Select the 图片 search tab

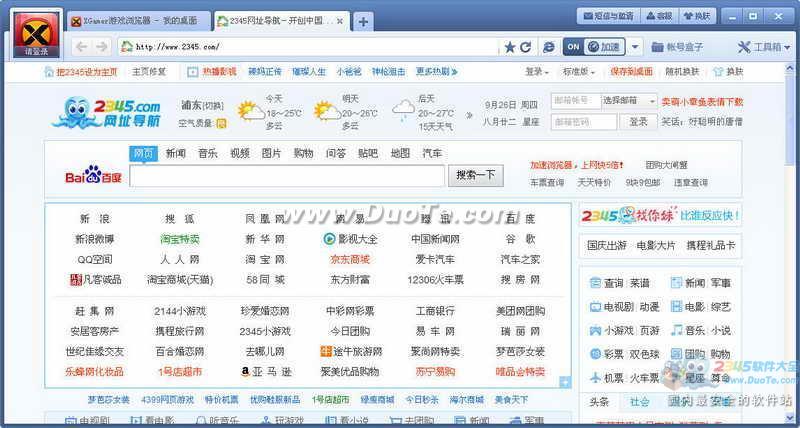[271, 153]
